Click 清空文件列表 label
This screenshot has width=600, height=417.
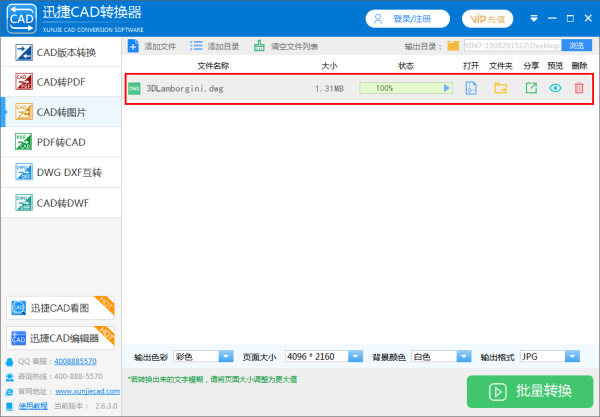point(295,46)
